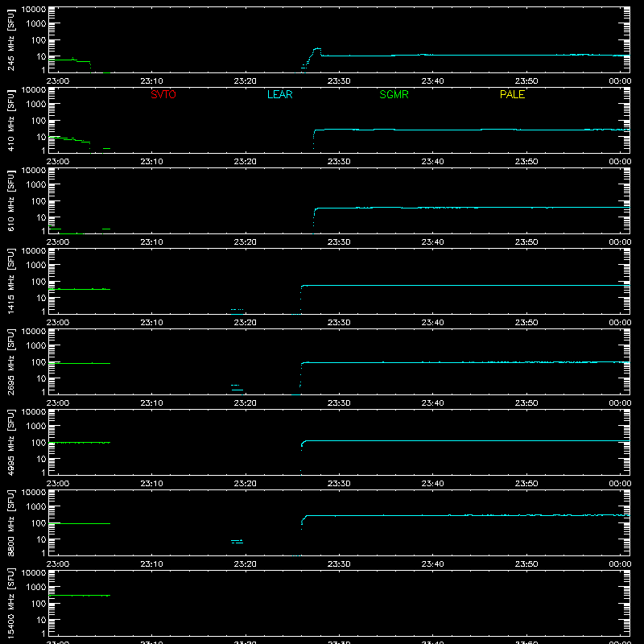Click the 10000 tick label on 8800 MHz plot
The height and width of the screenshot is (644, 644).
click(34, 492)
